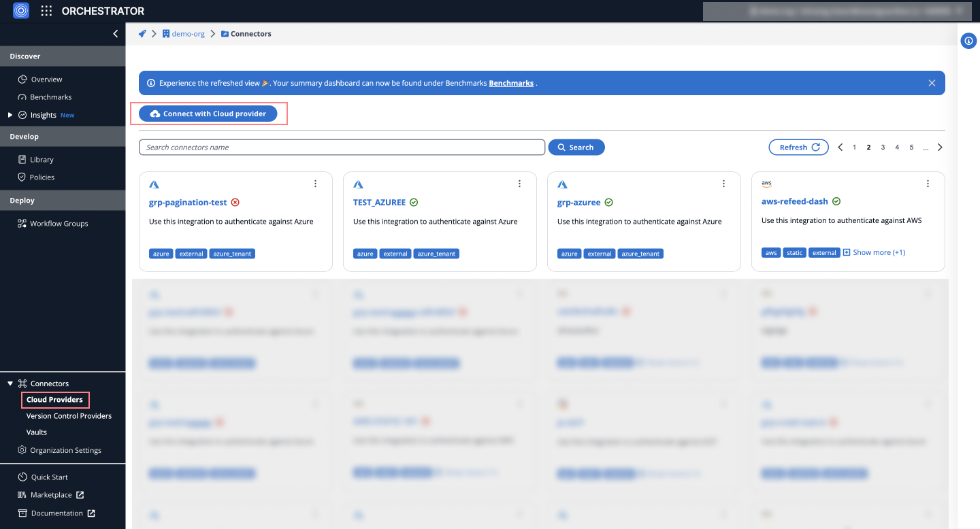Screen dimensions: 980x529
Task: Open grp-azuree connector
Action: 579,203
